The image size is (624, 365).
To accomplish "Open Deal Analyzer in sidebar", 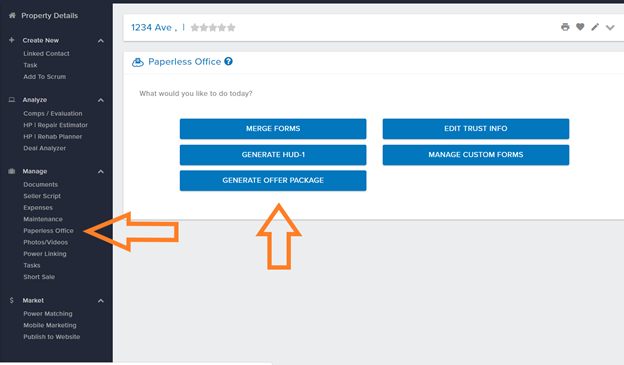I will [x=45, y=148].
